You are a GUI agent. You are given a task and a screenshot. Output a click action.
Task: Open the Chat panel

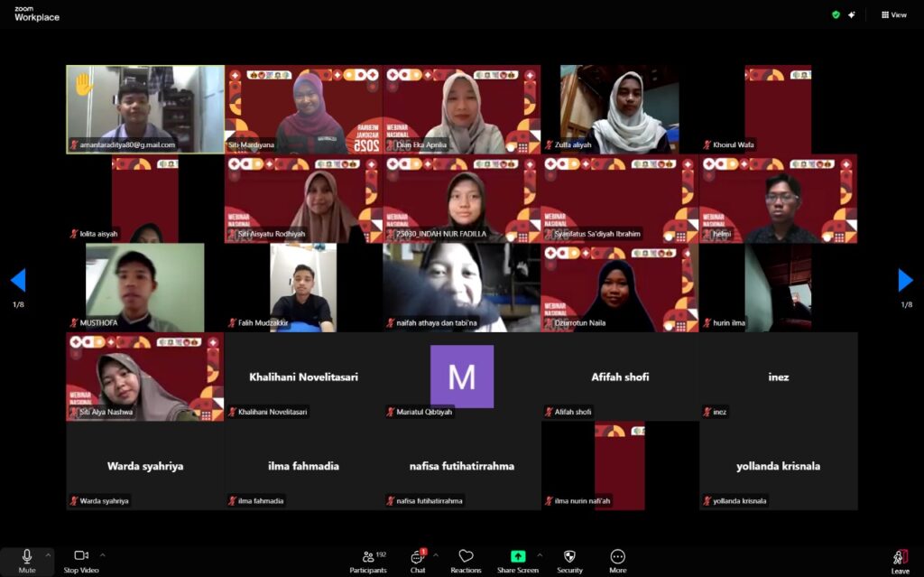418,559
